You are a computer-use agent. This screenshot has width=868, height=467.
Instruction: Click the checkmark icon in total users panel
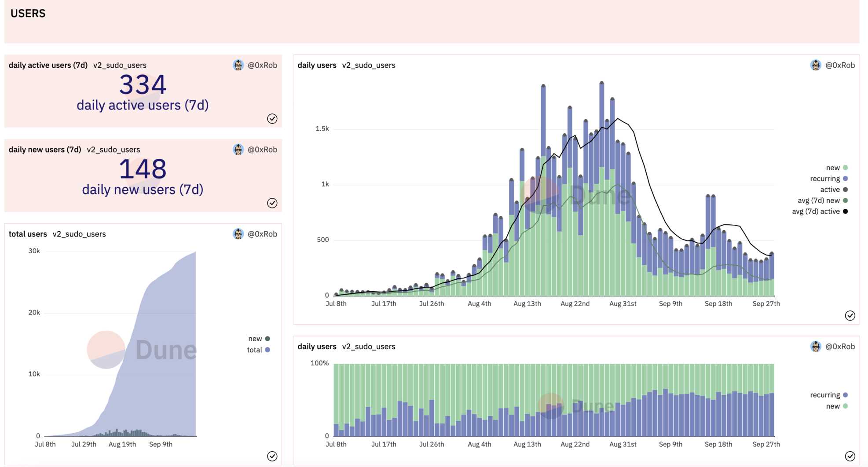tap(272, 456)
